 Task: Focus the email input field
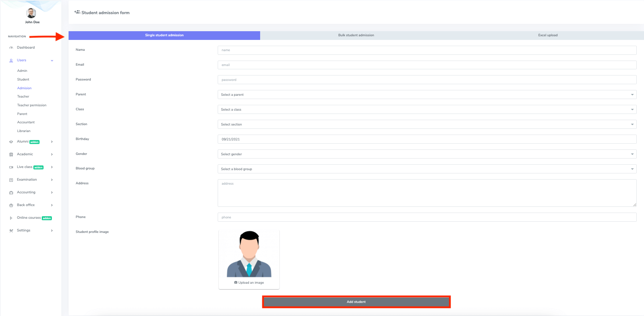pyautogui.click(x=427, y=65)
